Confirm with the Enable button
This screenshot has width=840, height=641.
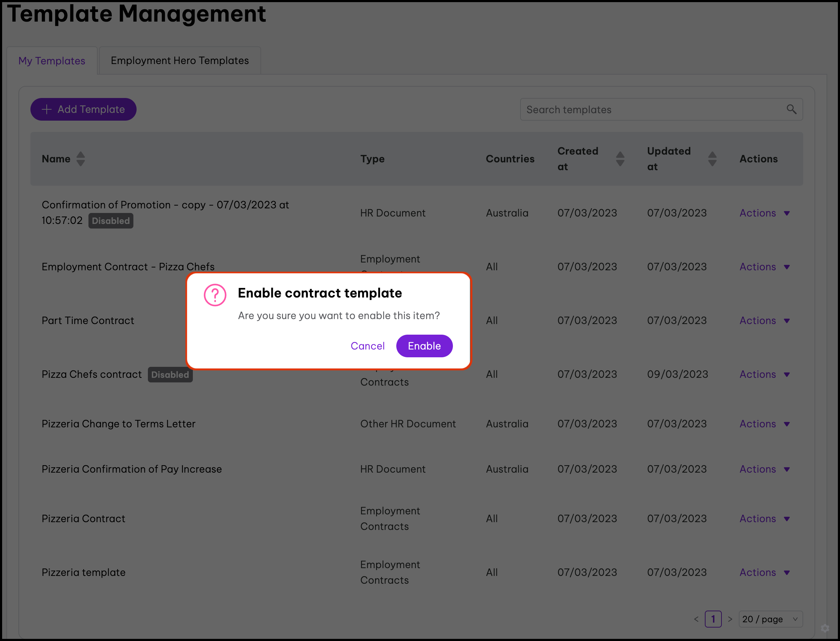(x=424, y=346)
